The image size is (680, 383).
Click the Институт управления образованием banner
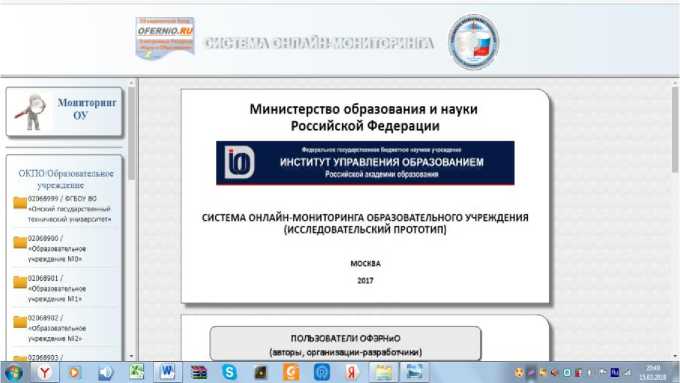[365, 163]
